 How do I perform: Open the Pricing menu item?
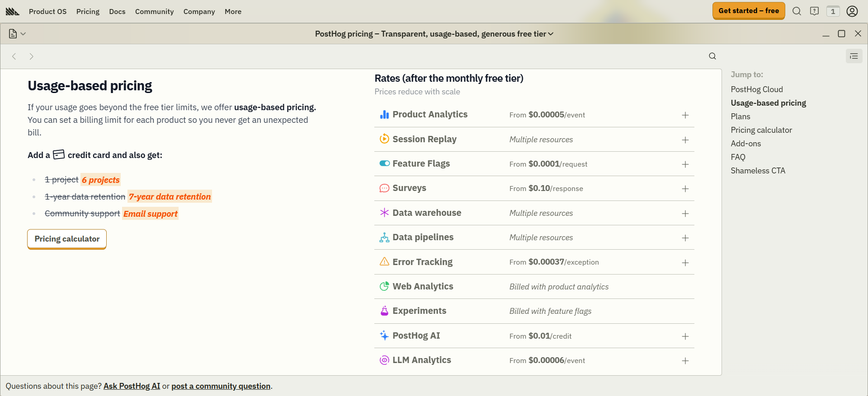click(x=88, y=12)
